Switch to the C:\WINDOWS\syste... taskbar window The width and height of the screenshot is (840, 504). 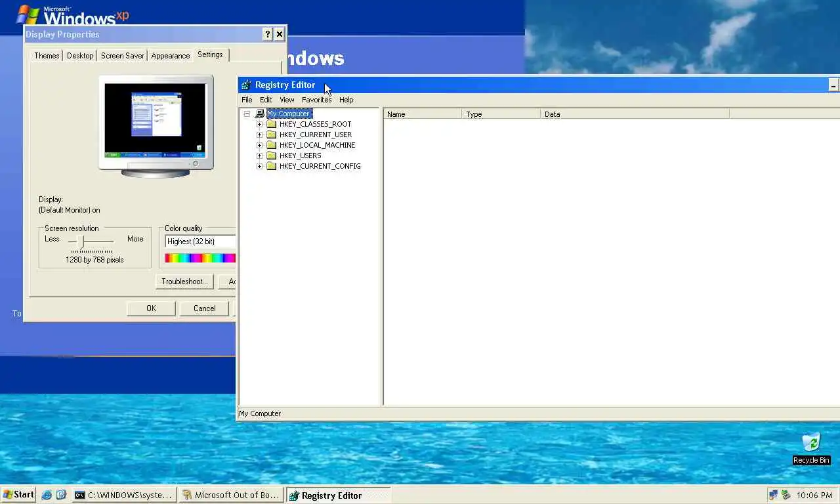pyautogui.click(x=124, y=495)
